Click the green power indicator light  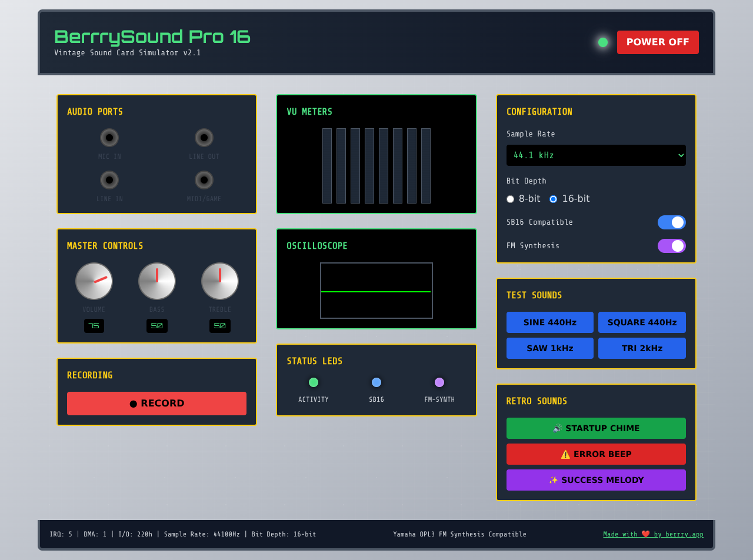[602, 42]
